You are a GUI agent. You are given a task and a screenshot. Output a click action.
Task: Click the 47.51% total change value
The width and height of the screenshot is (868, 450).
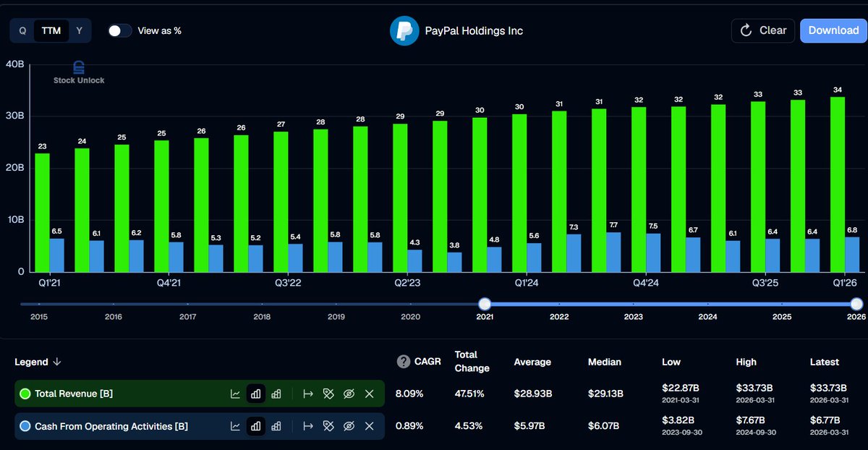(469, 394)
